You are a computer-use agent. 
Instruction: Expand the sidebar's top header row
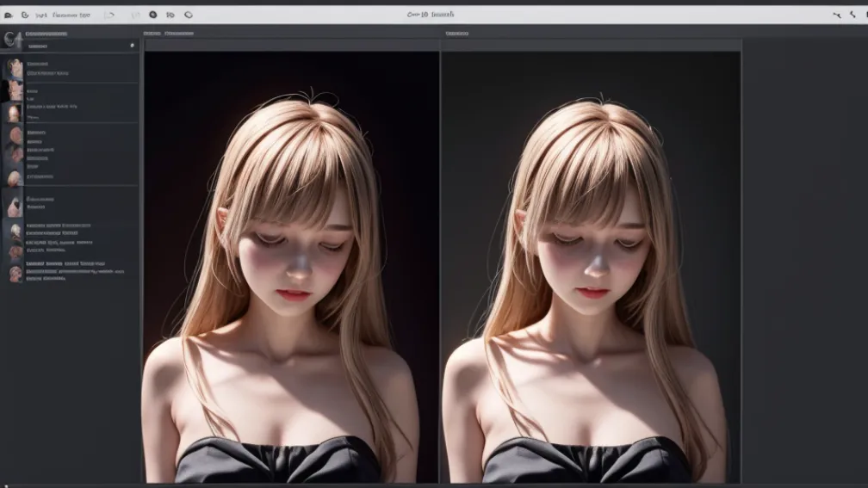47,34
